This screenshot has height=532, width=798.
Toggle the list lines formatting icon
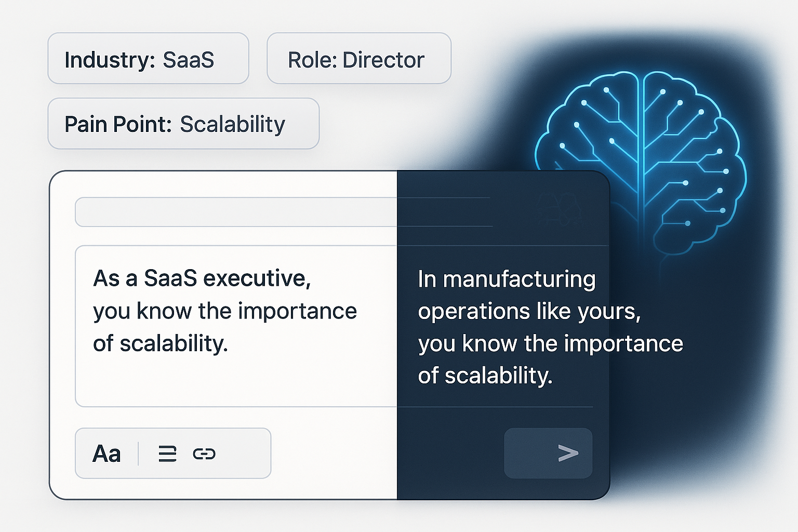[x=167, y=454]
